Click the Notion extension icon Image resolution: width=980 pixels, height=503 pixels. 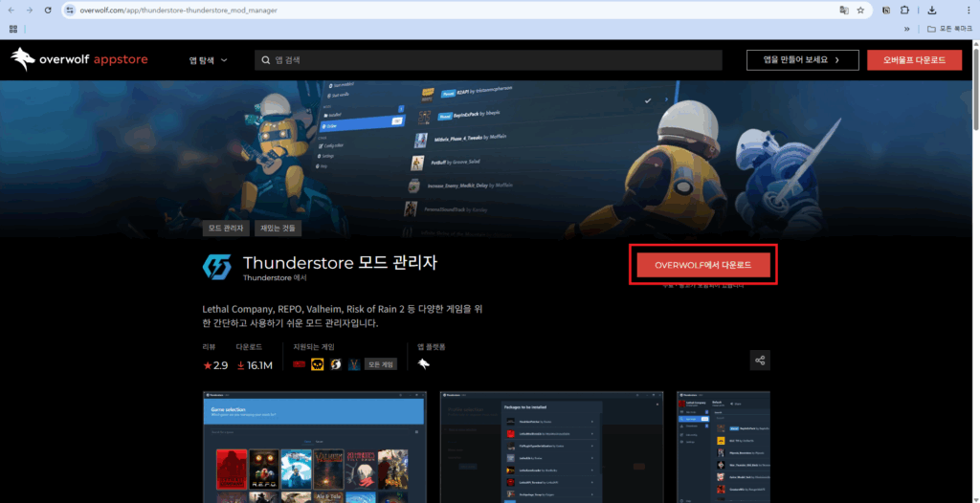coord(886,10)
